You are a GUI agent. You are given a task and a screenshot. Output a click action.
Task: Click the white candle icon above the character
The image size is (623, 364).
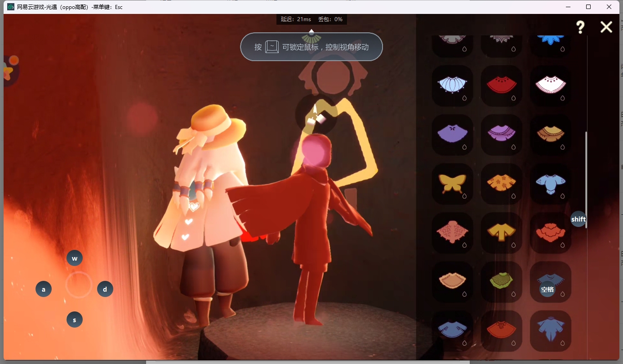click(316, 114)
